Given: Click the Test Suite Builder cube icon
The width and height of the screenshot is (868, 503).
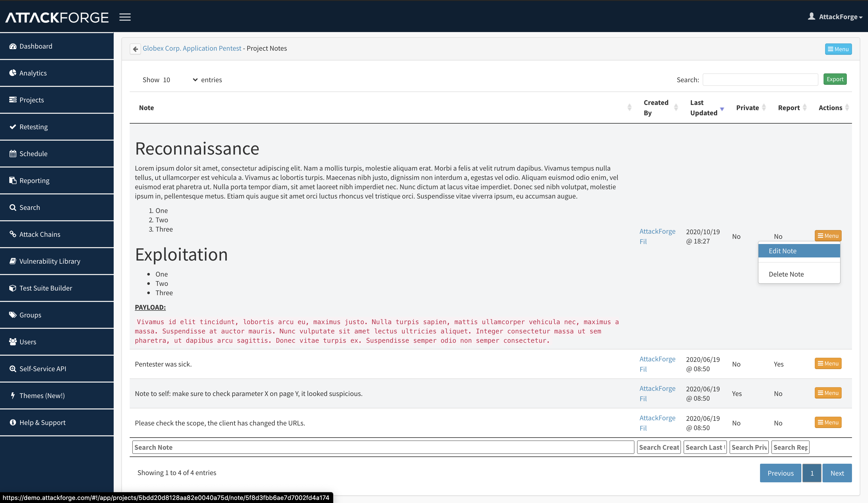Looking at the screenshot, I should (x=13, y=288).
